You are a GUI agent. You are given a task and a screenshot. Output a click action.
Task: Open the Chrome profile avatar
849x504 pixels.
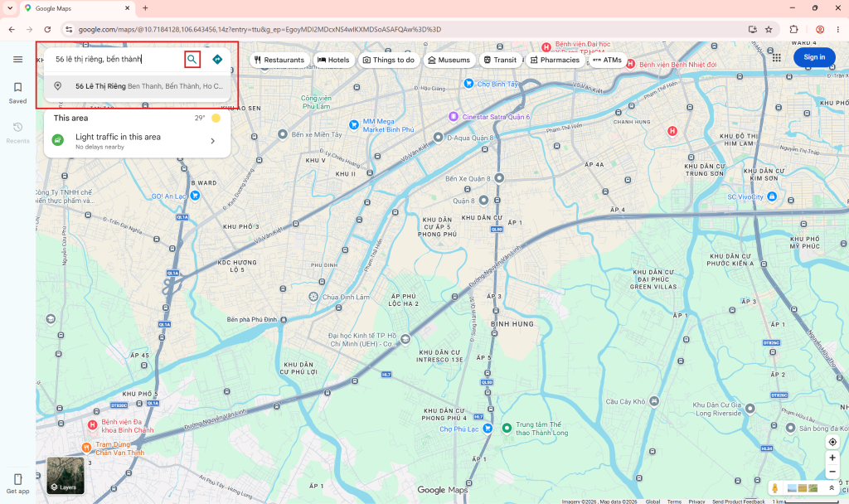(x=820, y=29)
